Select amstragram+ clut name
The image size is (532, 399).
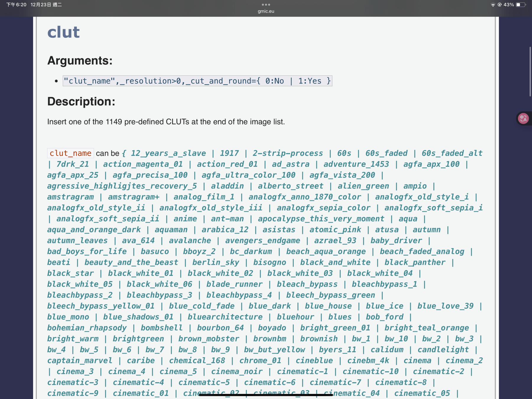pyautogui.click(x=134, y=197)
